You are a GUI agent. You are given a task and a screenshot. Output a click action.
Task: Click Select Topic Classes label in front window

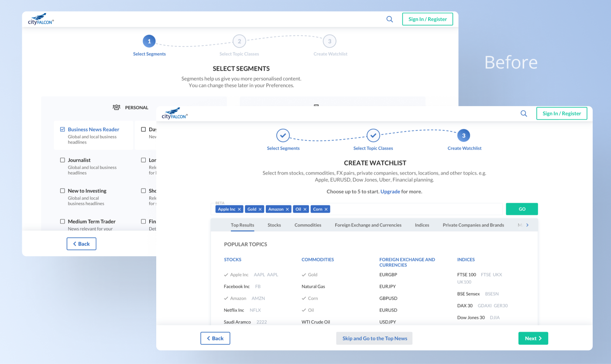[x=373, y=148]
